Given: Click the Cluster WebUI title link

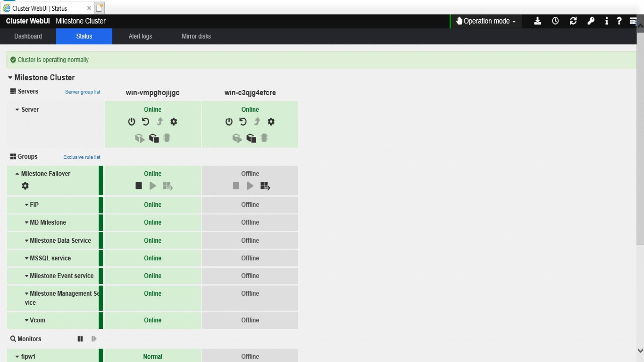Looking at the screenshot, I should (28, 21).
